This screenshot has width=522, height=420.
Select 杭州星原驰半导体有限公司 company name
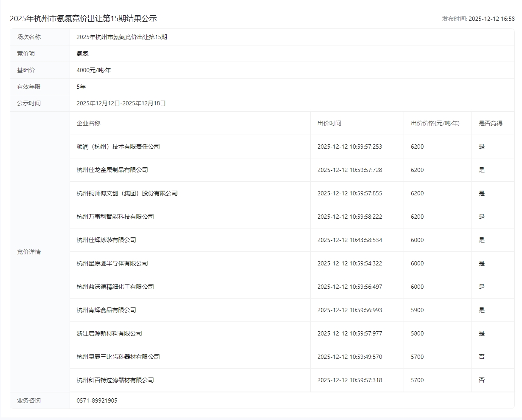coord(112,263)
